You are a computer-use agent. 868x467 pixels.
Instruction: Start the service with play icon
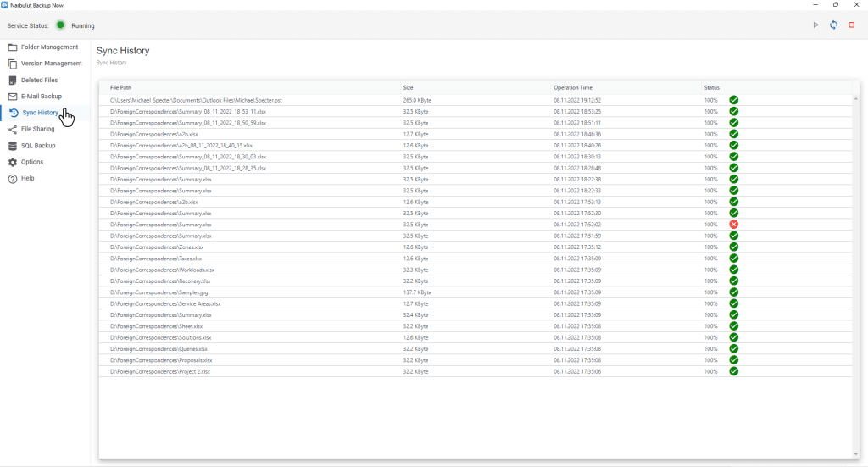click(816, 25)
